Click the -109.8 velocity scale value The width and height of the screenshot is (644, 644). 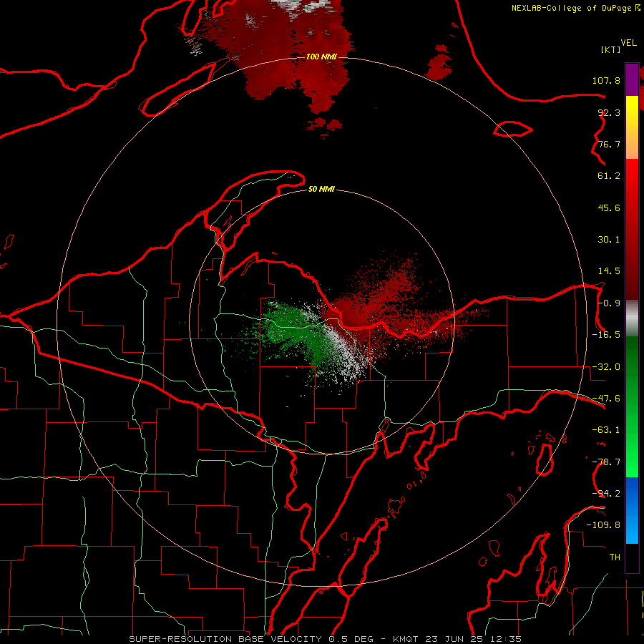click(x=603, y=525)
